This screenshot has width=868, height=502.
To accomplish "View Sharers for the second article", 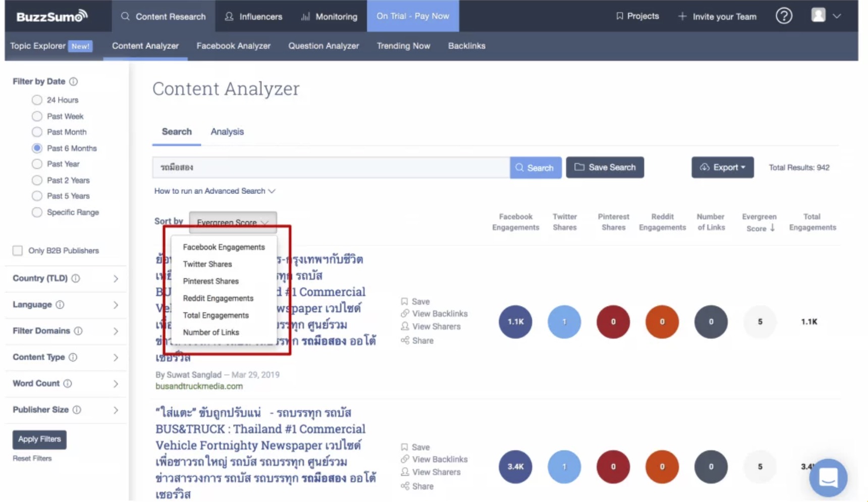I will 430,472.
